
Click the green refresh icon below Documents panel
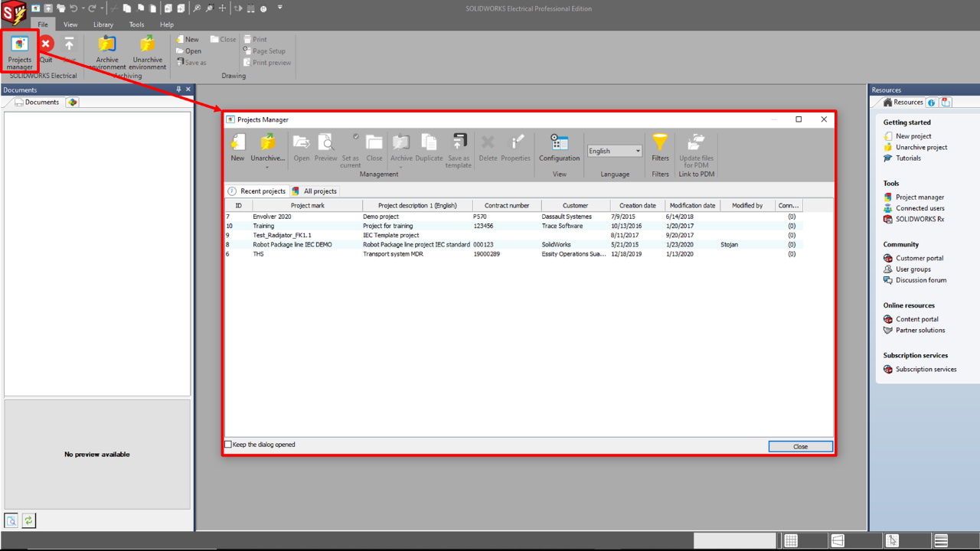coord(28,520)
